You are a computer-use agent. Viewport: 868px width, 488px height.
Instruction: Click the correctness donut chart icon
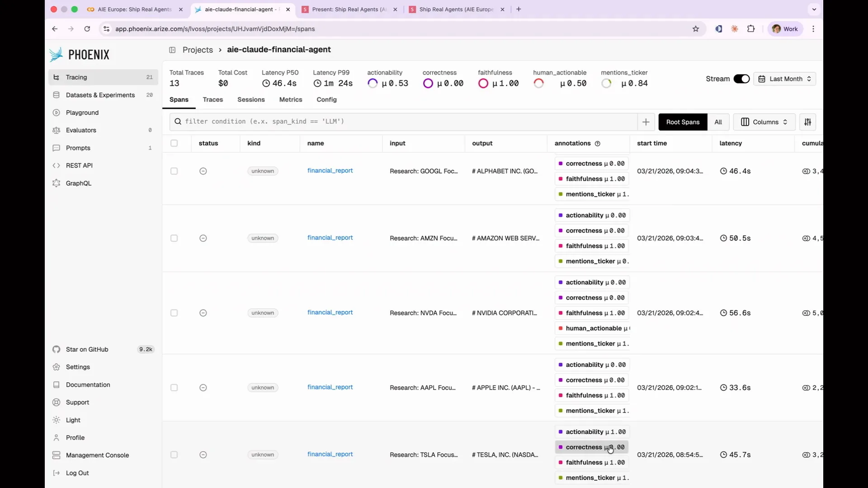click(x=428, y=84)
